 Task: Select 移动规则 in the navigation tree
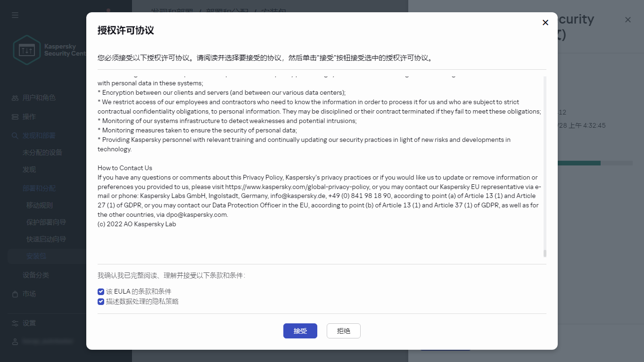point(40,205)
